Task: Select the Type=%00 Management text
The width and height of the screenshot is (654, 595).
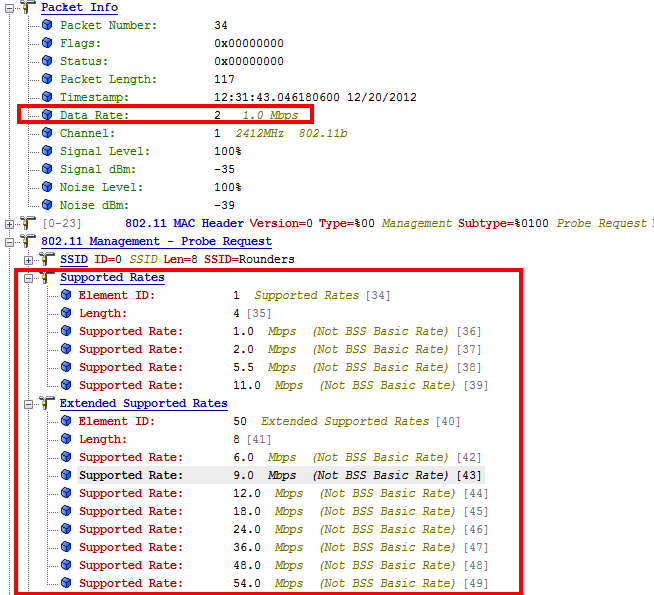Action: pyautogui.click(x=385, y=223)
